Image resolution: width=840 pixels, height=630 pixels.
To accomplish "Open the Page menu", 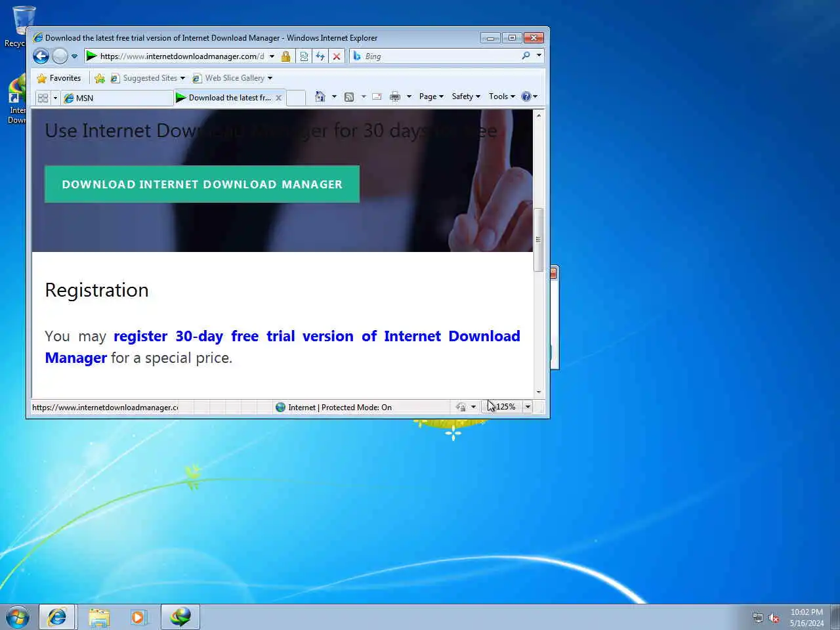I will (x=431, y=96).
